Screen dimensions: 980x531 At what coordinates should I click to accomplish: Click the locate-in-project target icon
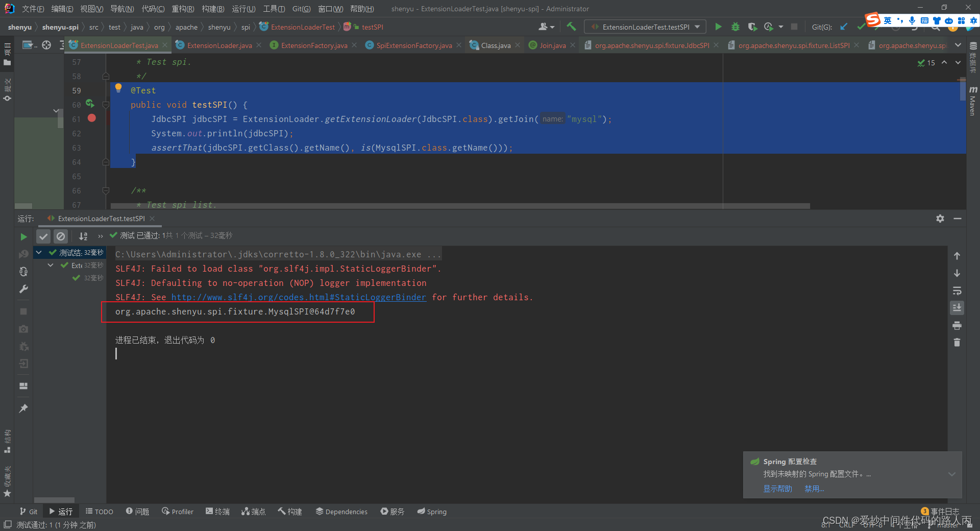[46, 45]
